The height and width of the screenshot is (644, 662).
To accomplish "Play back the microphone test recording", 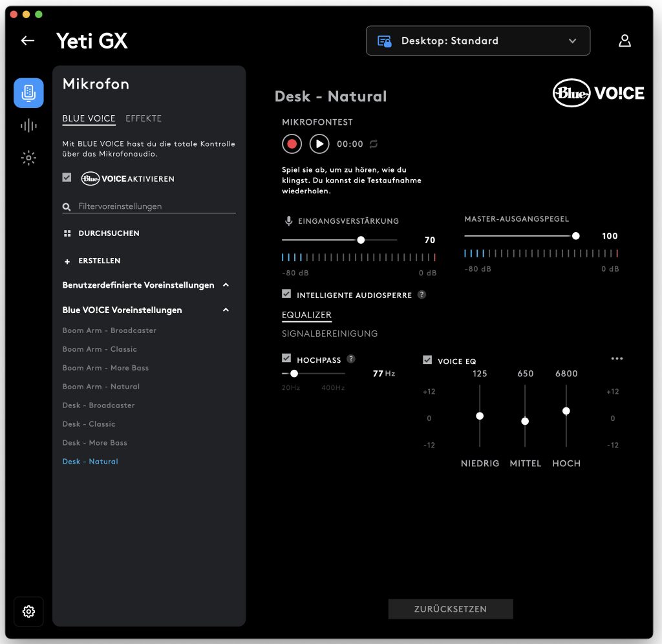I will [x=319, y=144].
